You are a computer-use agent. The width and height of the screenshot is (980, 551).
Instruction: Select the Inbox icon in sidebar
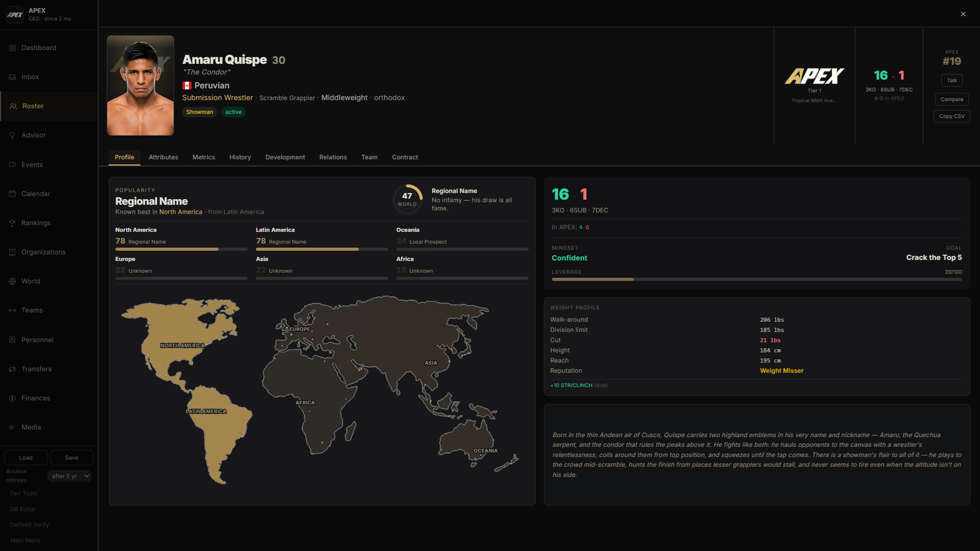(12, 77)
